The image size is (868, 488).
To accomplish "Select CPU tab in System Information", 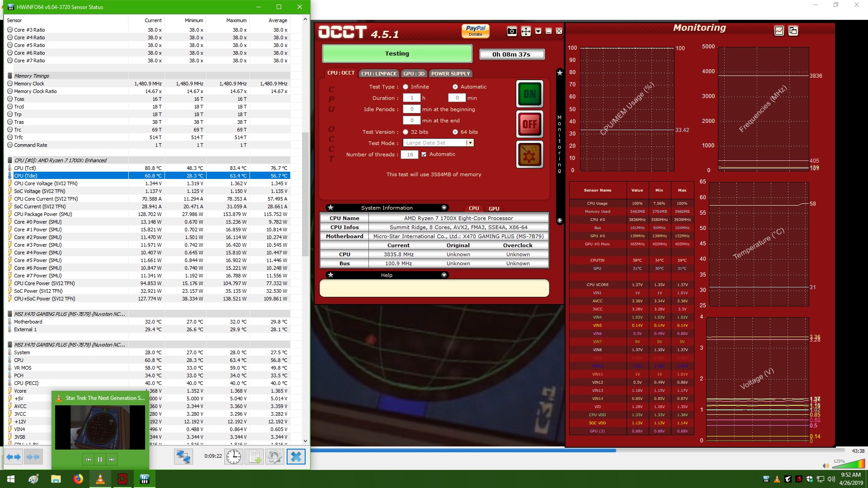I will [x=474, y=208].
